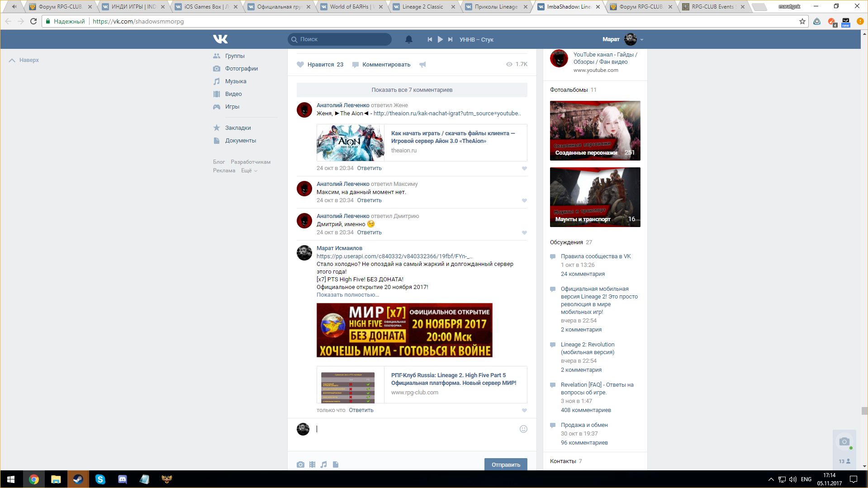Viewport: 868px width, 488px height.
Task: Switch to the World of БАЯНs tab
Action: click(x=351, y=7)
